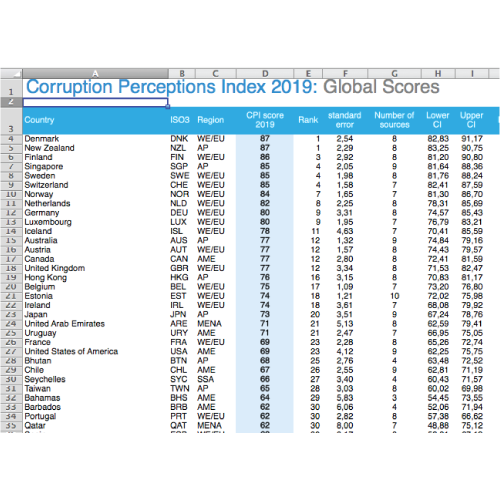Select the 'Australia' cell

(x=95, y=240)
